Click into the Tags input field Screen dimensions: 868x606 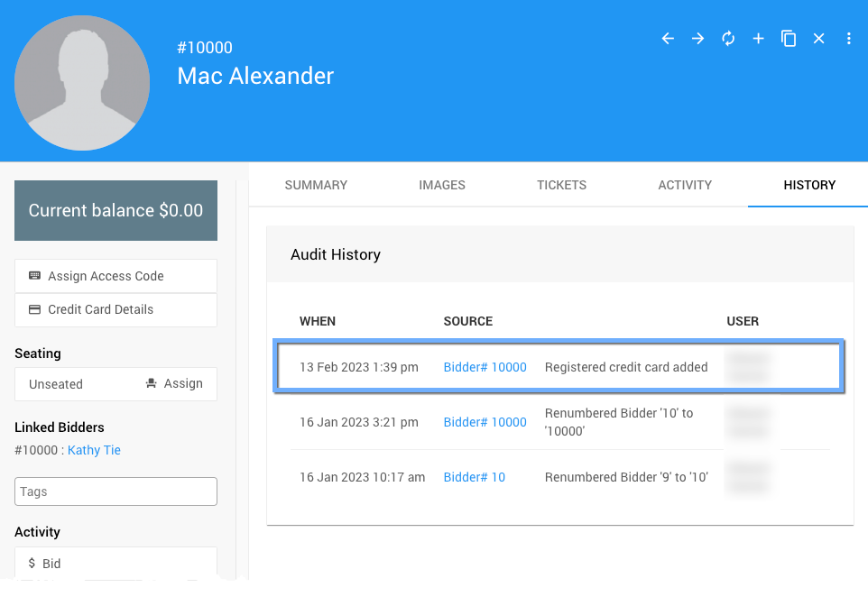[x=115, y=491]
